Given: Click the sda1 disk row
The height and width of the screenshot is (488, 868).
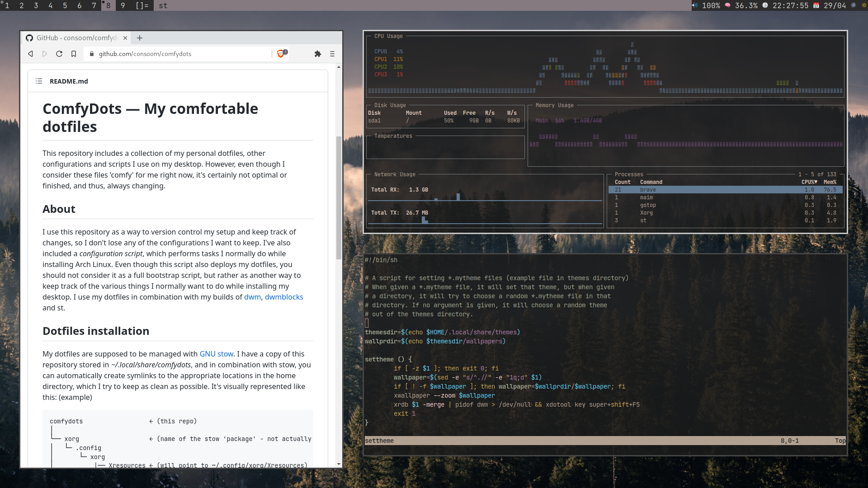Looking at the screenshot, I should (x=444, y=121).
